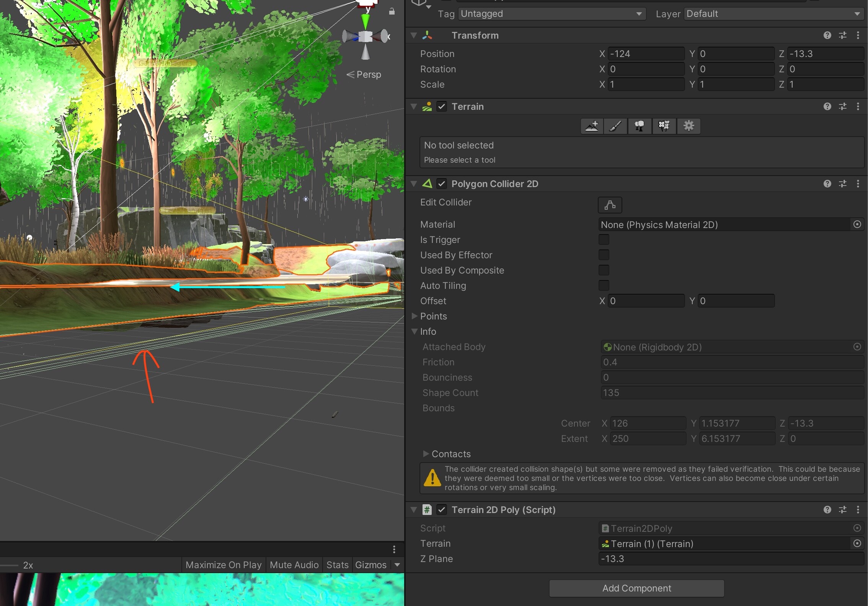Image resolution: width=868 pixels, height=606 pixels.
Task: Select the Paint Trees tool
Action: [640, 126]
